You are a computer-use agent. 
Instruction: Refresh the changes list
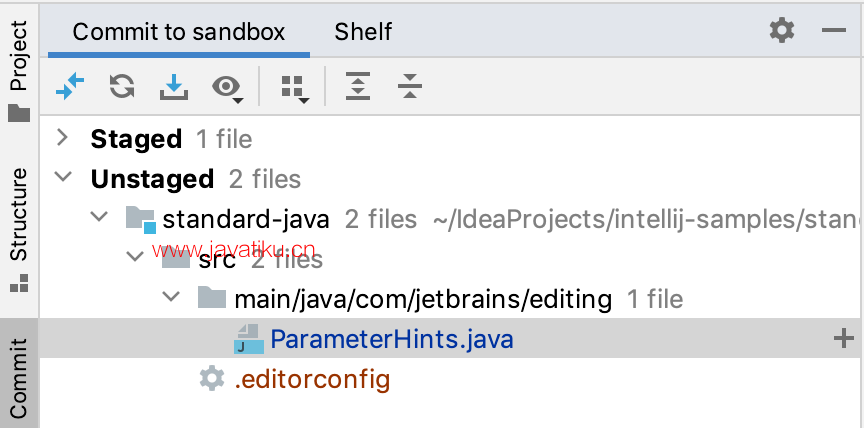coord(122,86)
